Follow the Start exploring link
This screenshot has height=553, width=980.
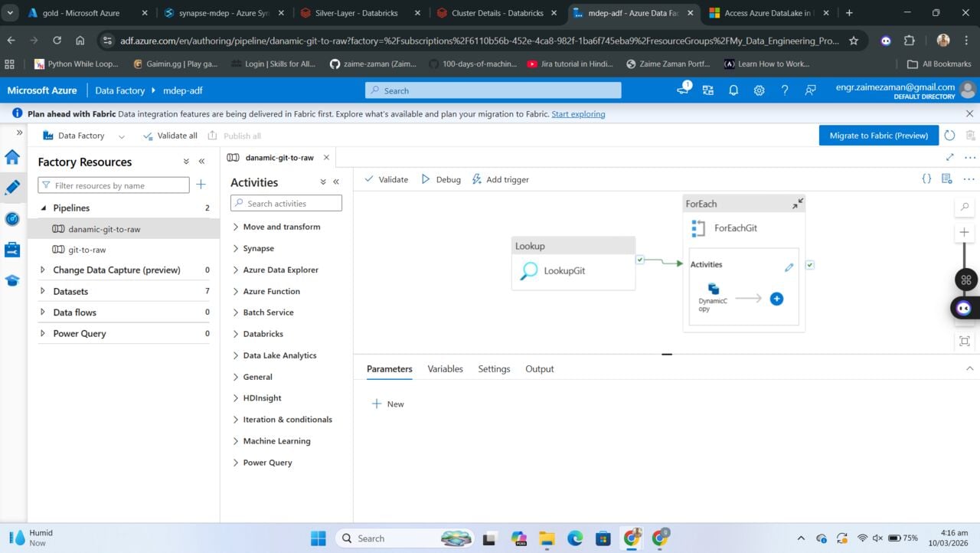578,114
